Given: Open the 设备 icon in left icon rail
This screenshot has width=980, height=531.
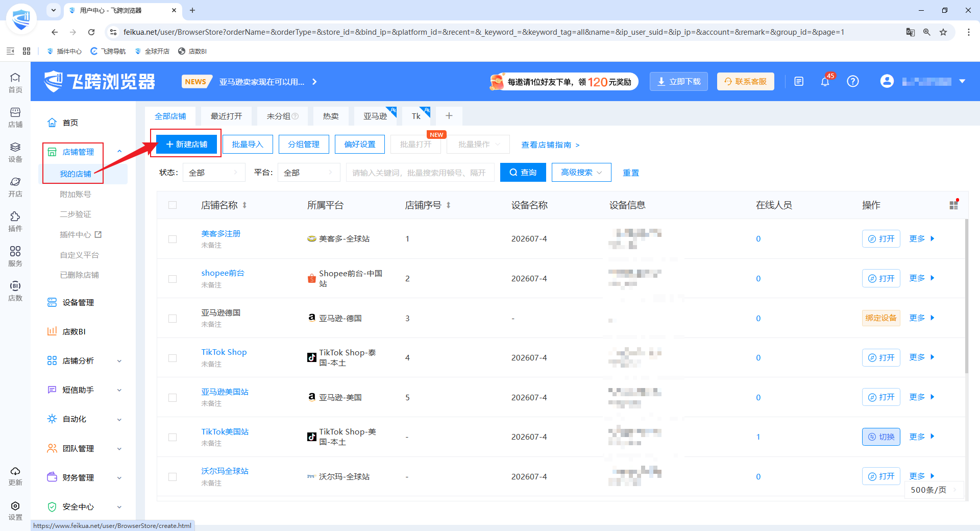Looking at the screenshot, I should click(15, 152).
